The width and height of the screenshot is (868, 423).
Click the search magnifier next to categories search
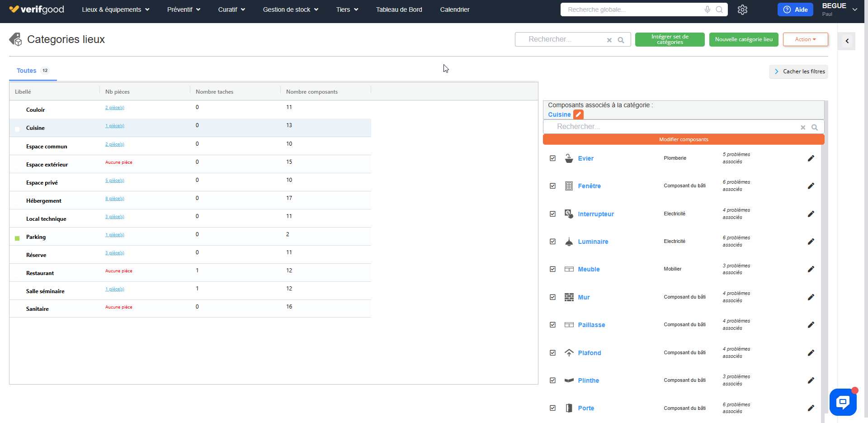coord(621,40)
